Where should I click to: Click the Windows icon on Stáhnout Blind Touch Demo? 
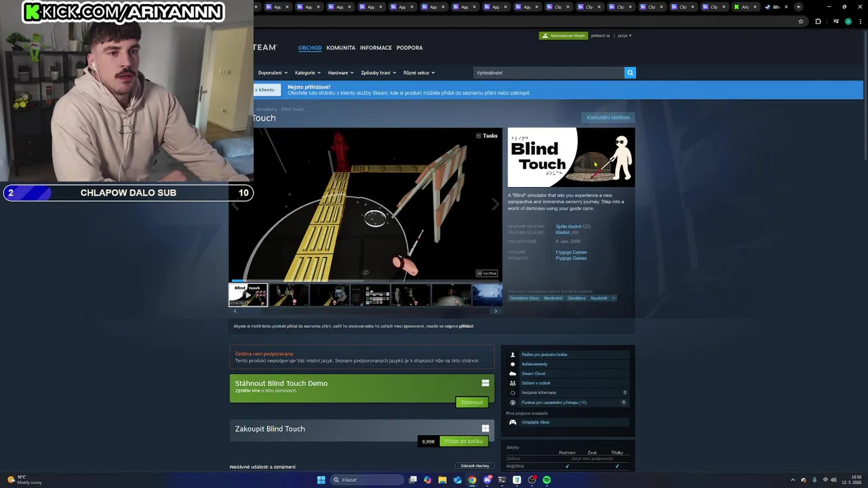point(486,383)
